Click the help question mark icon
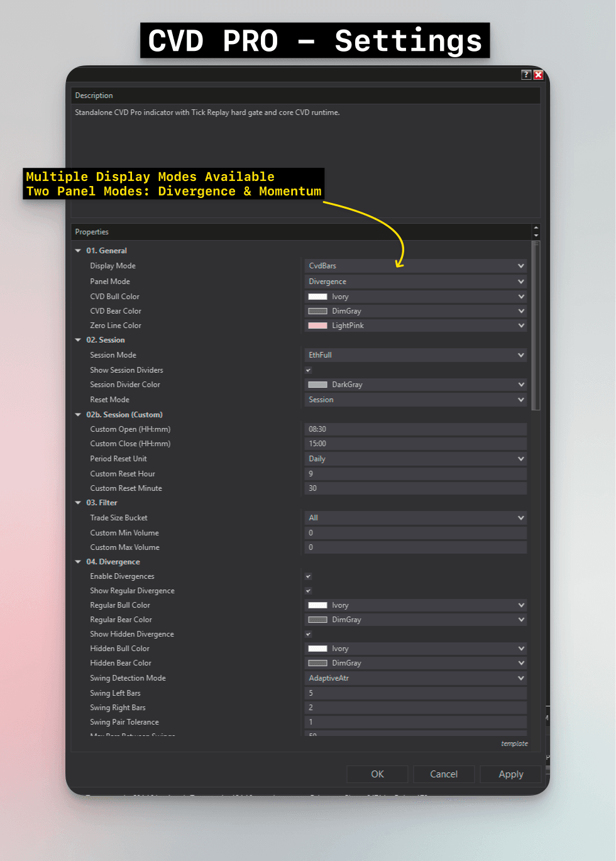Image resolution: width=616 pixels, height=861 pixels. [525, 74]
